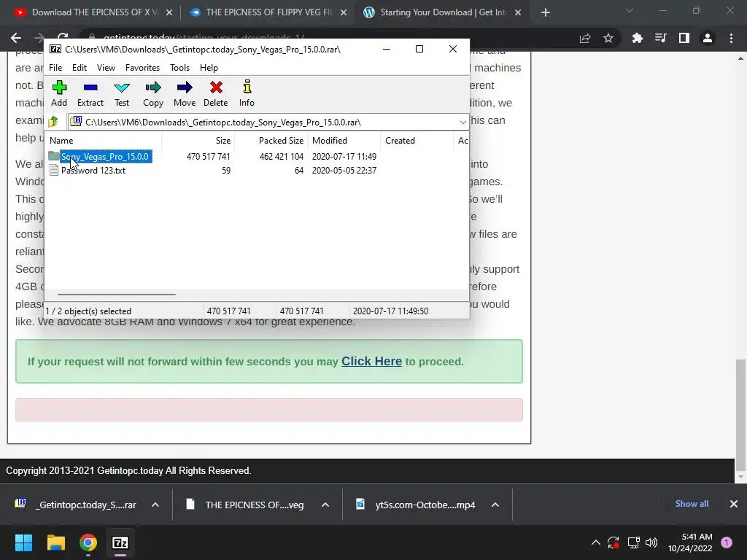Show hidden system tray icons
747x560 pixels.
click(x=595, y=542)
